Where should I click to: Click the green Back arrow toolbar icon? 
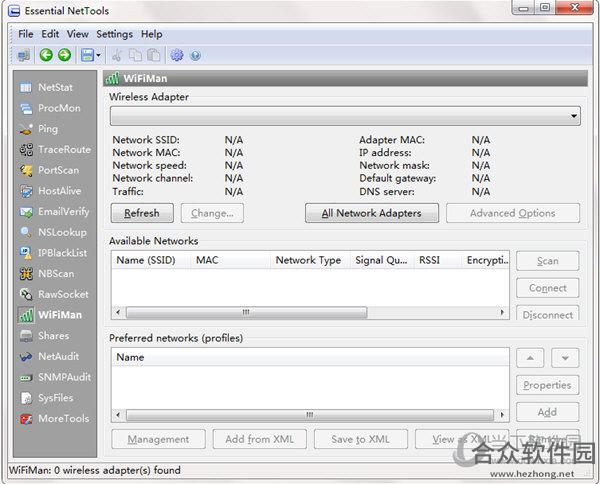coord(46,55)
